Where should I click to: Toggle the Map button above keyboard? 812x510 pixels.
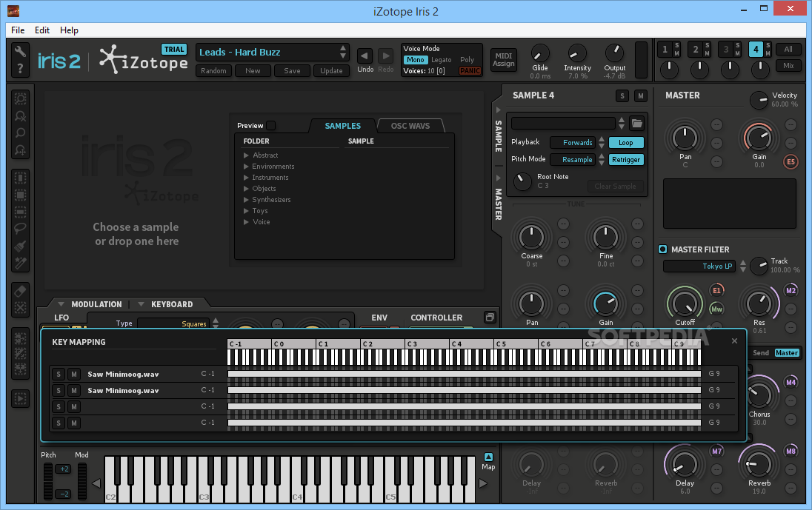pos(488,457)
